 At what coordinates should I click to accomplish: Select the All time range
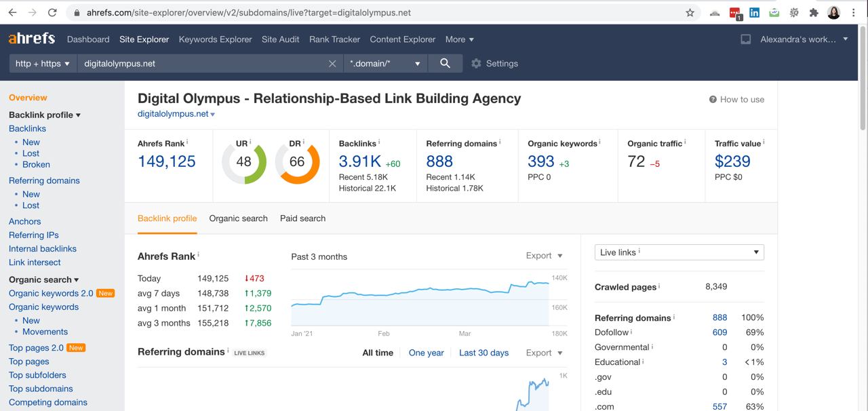[378, 353]
